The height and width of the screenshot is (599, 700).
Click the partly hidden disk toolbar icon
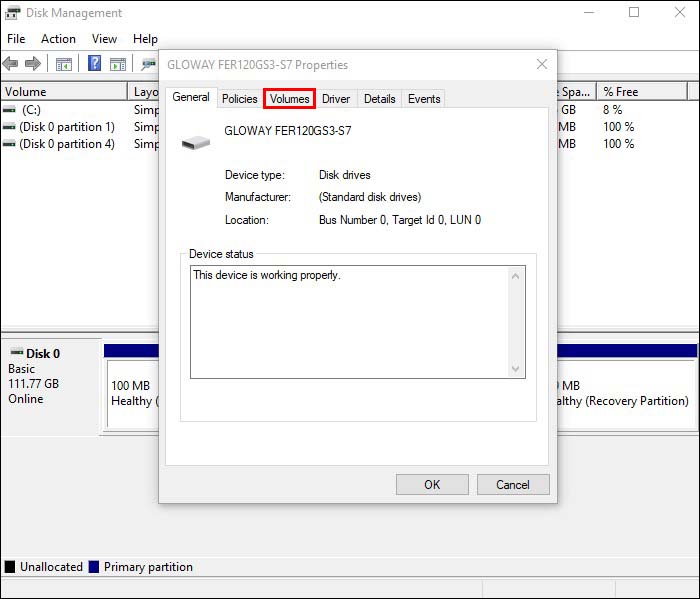coord(149,64)
